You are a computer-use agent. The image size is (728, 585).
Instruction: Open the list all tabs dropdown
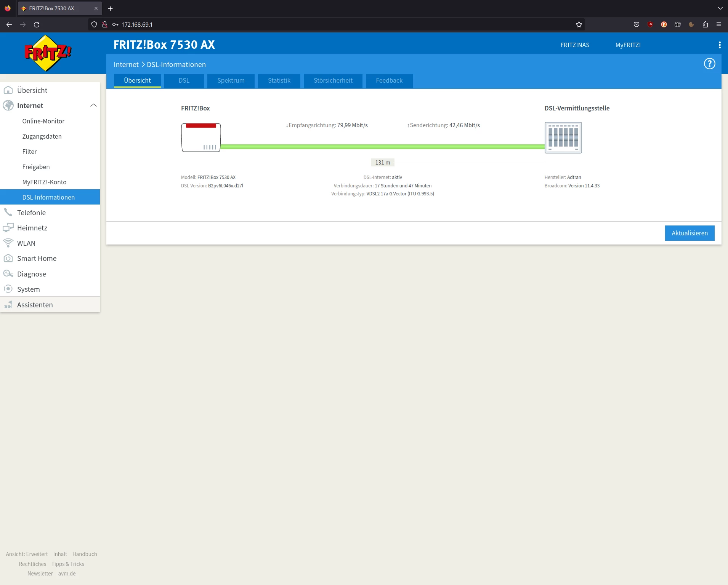pyautogui.click(x=720, y=8)
